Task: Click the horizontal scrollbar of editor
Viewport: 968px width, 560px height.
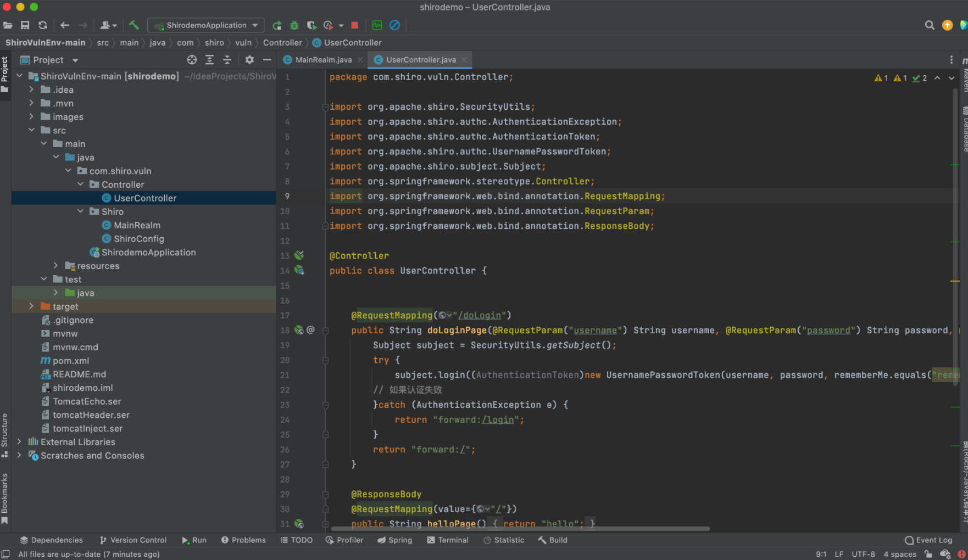Action: (x=519, y=529)
